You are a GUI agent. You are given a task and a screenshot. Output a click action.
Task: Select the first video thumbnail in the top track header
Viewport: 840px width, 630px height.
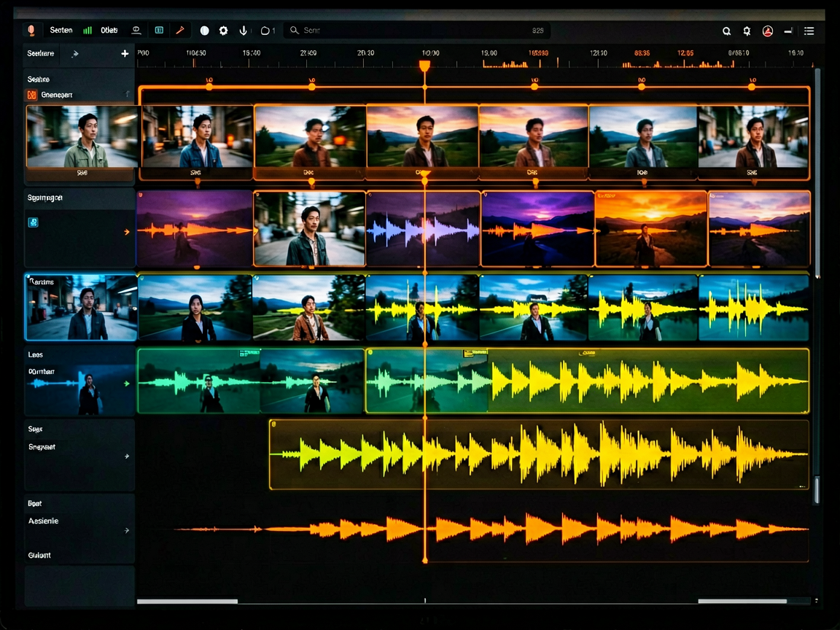pos(82,136)
